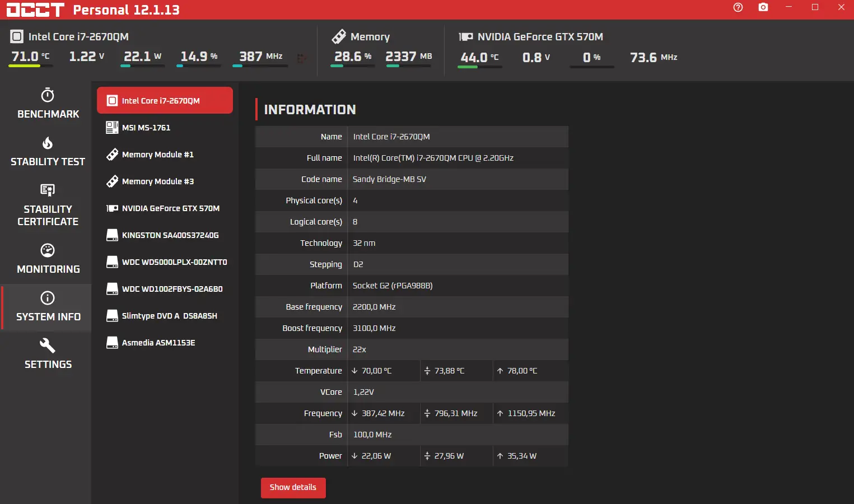
Task: Click the drive icon beside WDC WD1002FBYS-02A6B0
Action: click(112, 289)
